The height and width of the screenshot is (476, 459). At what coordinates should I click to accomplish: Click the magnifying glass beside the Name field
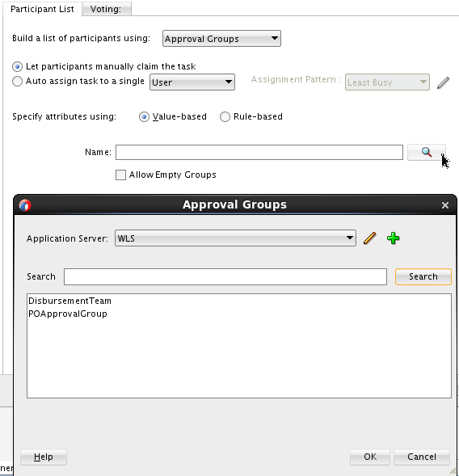426,152
